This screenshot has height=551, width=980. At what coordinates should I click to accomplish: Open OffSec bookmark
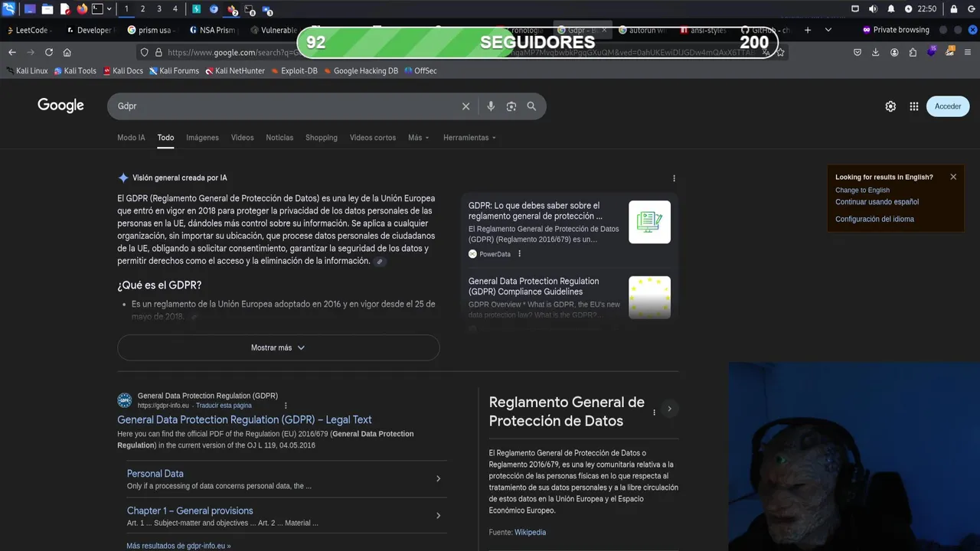(x=420, y=70)
